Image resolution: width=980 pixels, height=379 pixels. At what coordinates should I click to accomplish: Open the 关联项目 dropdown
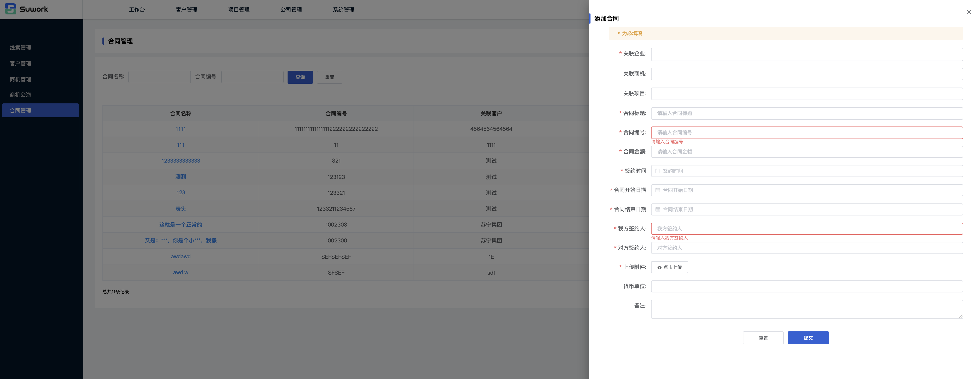(806, 94)
